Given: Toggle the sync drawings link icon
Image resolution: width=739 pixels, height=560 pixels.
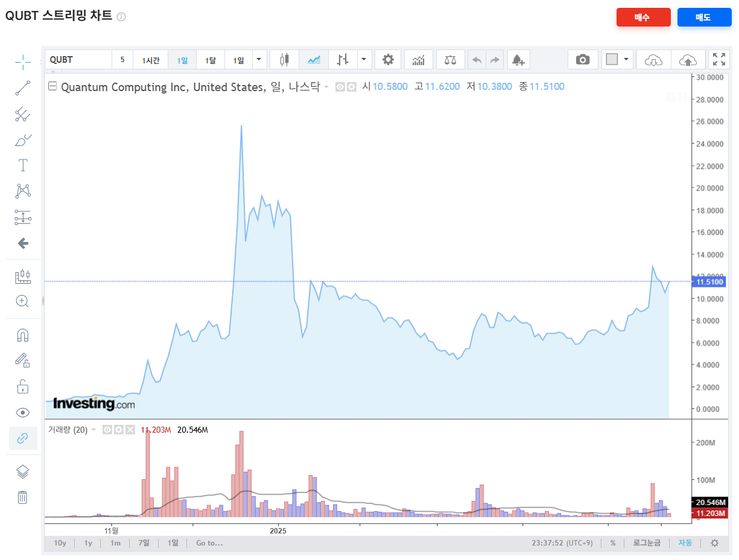Looking at the screenshot, I should [23, 438].
